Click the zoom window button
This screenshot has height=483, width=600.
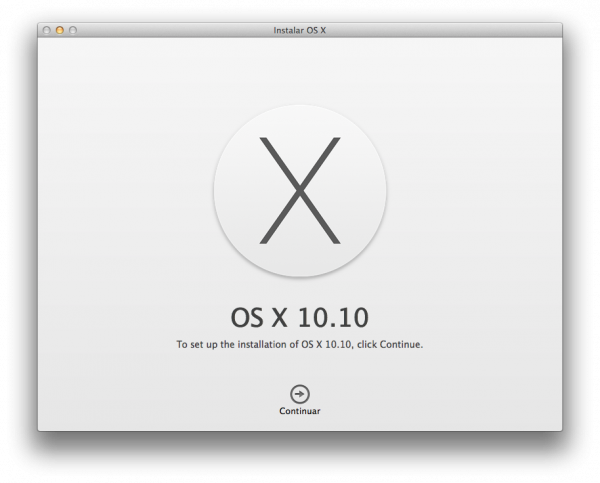(x=73, y=30)
